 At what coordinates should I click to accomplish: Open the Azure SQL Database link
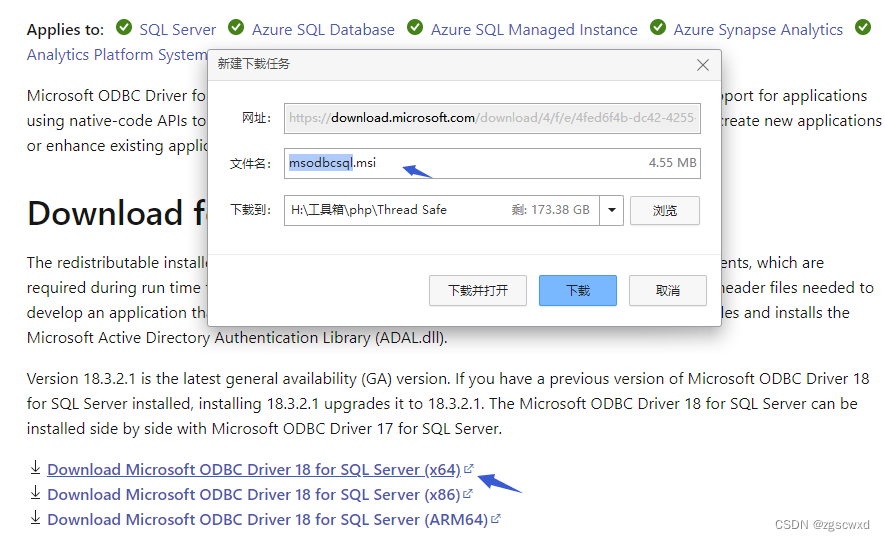pyautogui.click(x=323, y=29)
